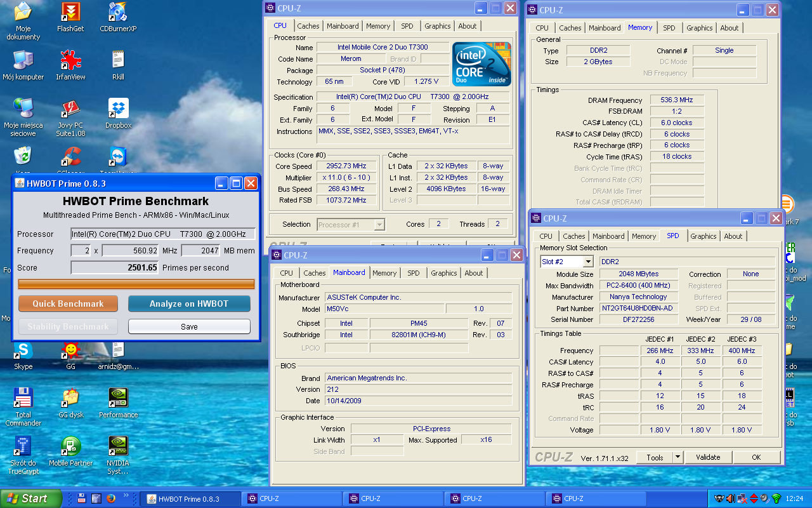Open CPU tab in the DDR2 memory CPU-Z window
This screenshot has height=508, width=812.
point(542,28)
